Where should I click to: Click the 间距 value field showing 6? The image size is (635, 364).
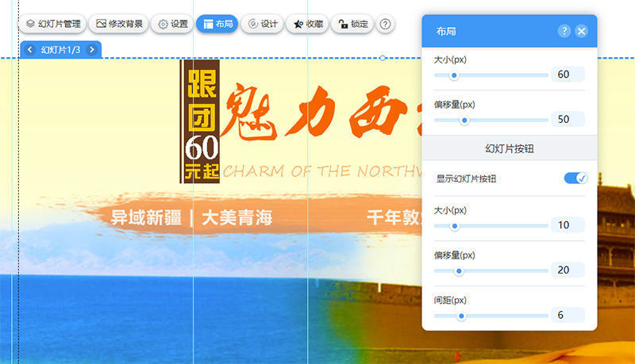pyautogui.click(x=568, y=315)
